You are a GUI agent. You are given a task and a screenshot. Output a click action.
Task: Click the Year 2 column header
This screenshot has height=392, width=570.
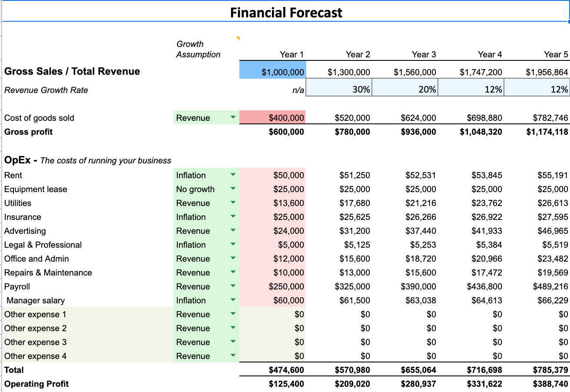[x=358, y=54]
